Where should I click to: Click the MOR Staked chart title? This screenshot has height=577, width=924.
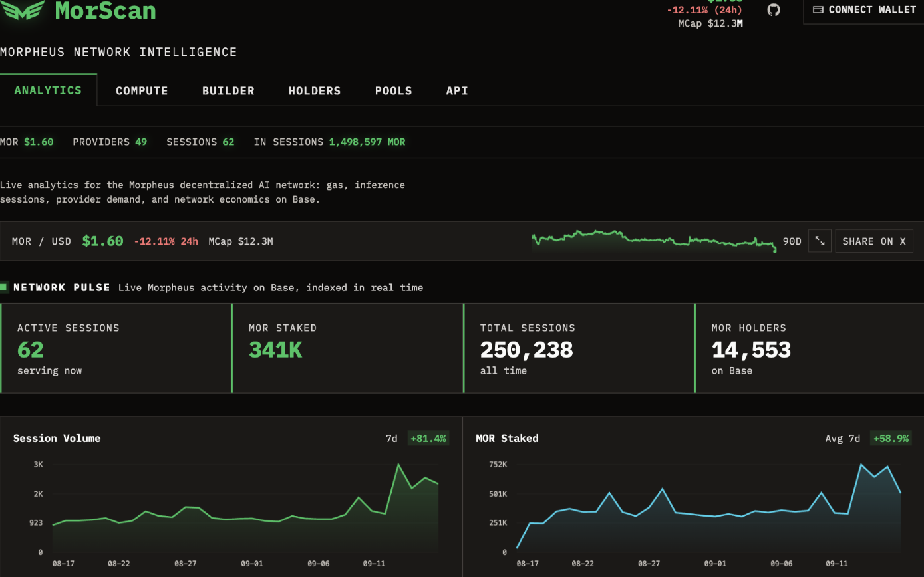click(x=507, y=438)
